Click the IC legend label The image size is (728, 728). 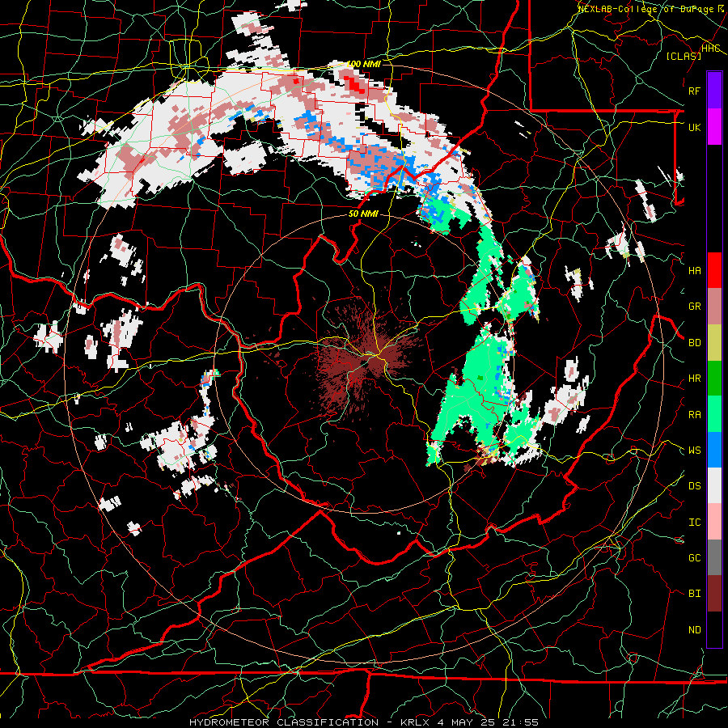tap(695, 523)
